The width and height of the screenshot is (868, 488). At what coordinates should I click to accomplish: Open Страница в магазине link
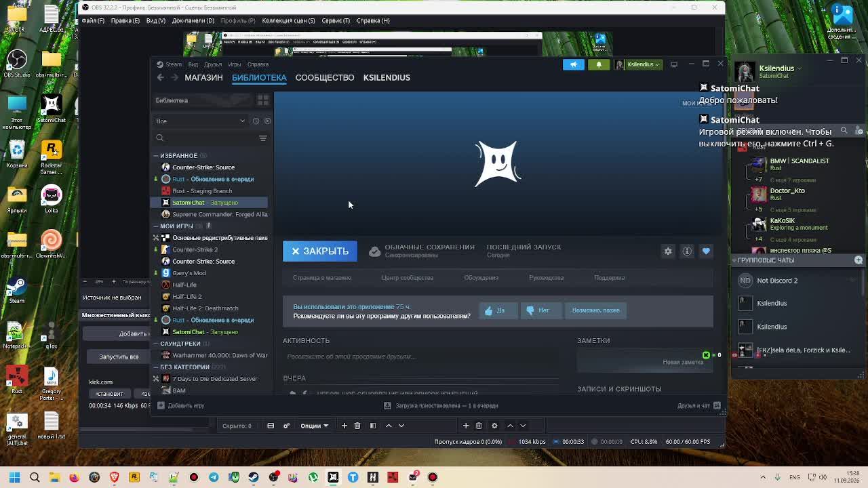[x=322, y=278]
